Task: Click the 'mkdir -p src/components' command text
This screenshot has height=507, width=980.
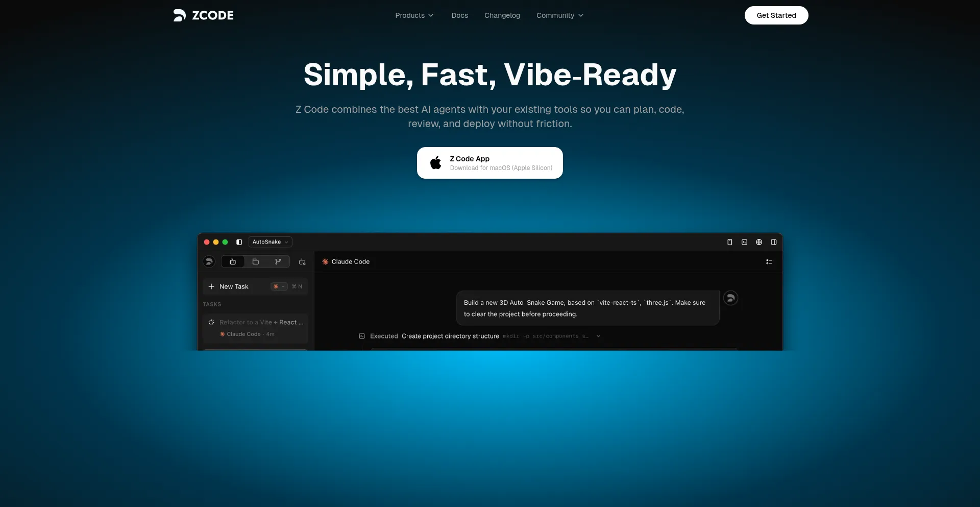Action: (x=546, y=336)
